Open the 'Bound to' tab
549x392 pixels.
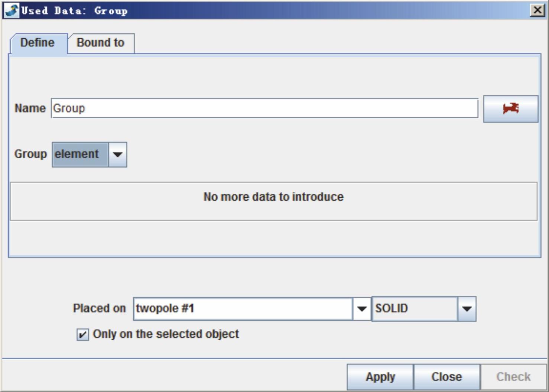tap(100, 43)
